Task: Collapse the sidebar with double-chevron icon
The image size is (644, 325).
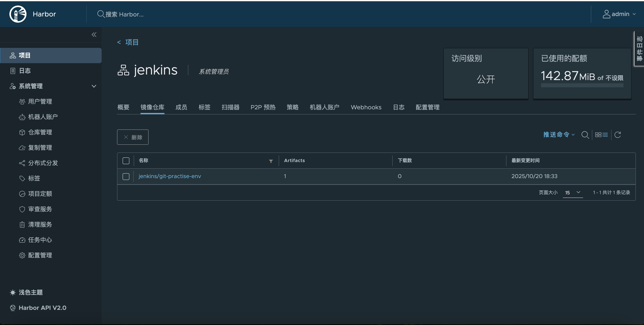Action: [94, 35]
